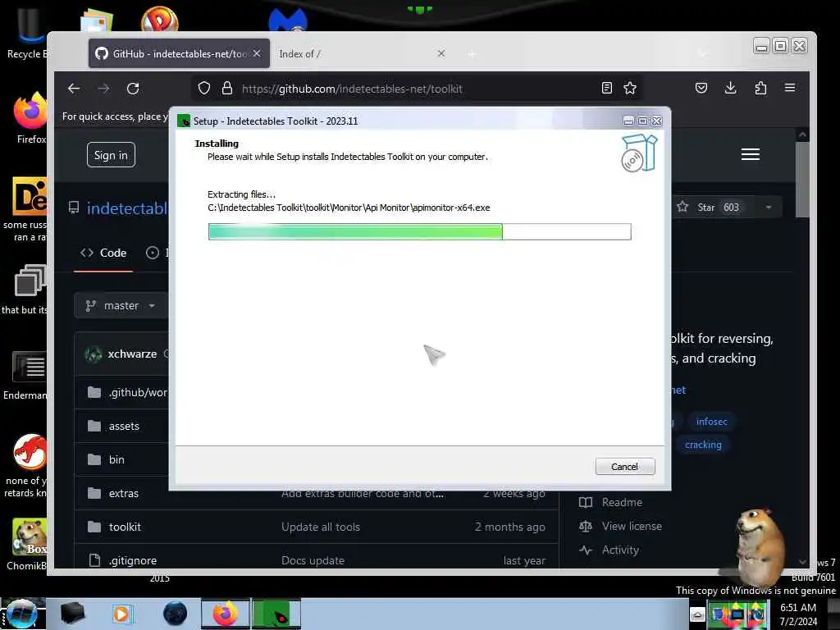Viewport: 840px width, 630px height.
Task: Expand the Star lists dropdown arrow
Action: [x=769, y=208]
